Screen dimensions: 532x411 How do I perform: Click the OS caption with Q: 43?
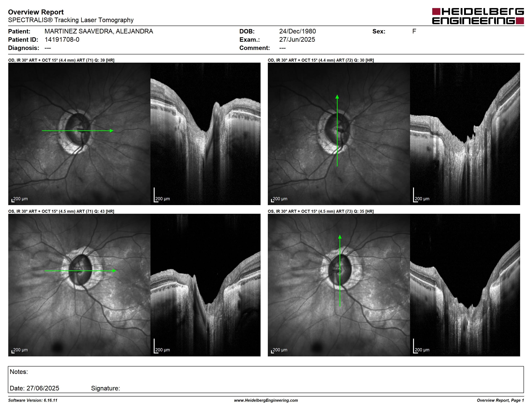click(x=61, y=211)
